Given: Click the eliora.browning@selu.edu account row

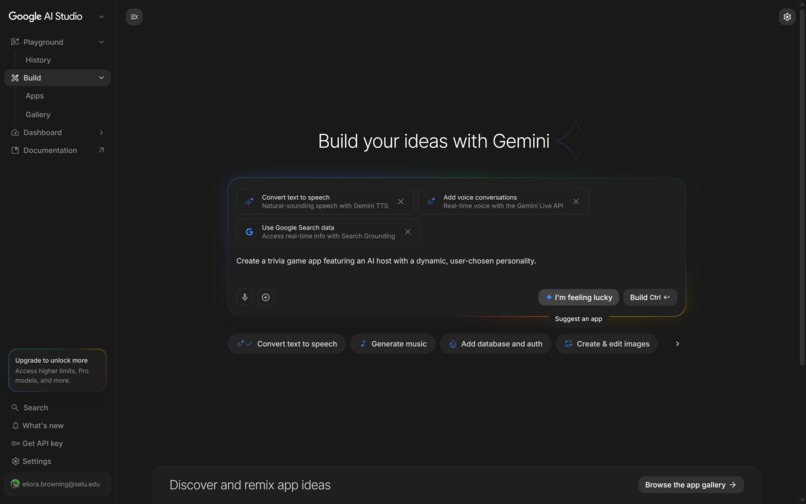Looking at the screenshot, I should click(x=57, y=483).
